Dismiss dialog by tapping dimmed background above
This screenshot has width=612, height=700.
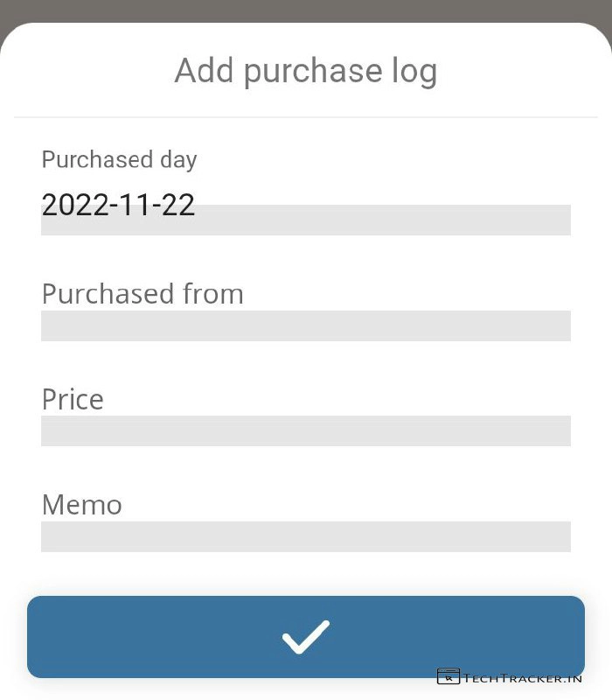[306, 9]
